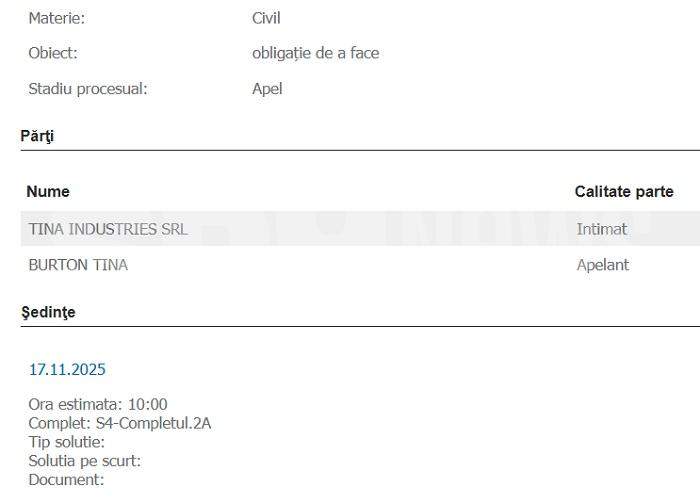
Task: Click the Stadiu procesual label
Action: point(88,89)
